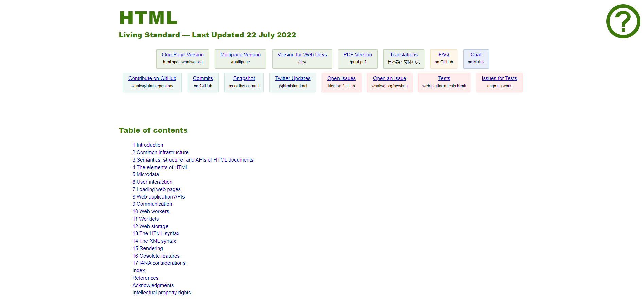
Task: Go to 7 Loading web pages
Action: [156, 189]
